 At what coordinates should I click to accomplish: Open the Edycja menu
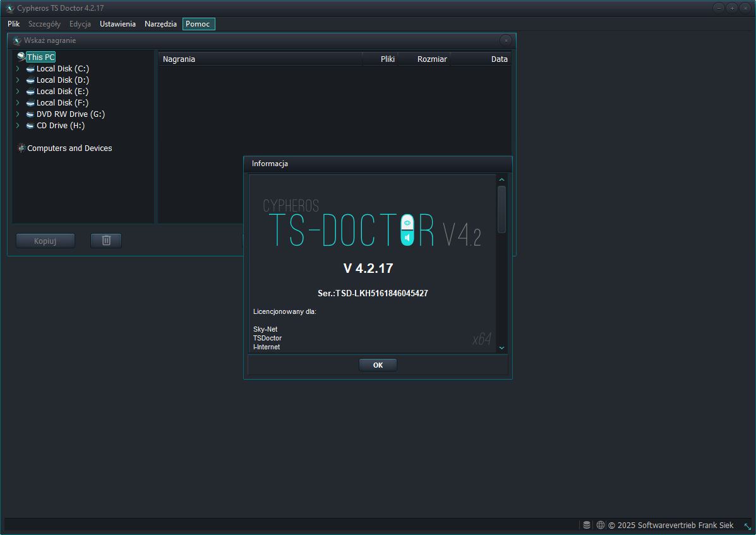coord(80,24)
